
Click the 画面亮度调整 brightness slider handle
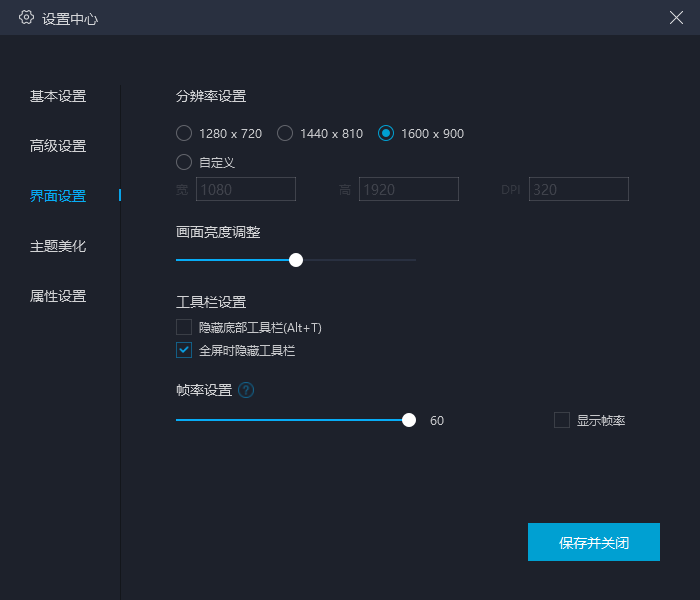click(296, 260)
